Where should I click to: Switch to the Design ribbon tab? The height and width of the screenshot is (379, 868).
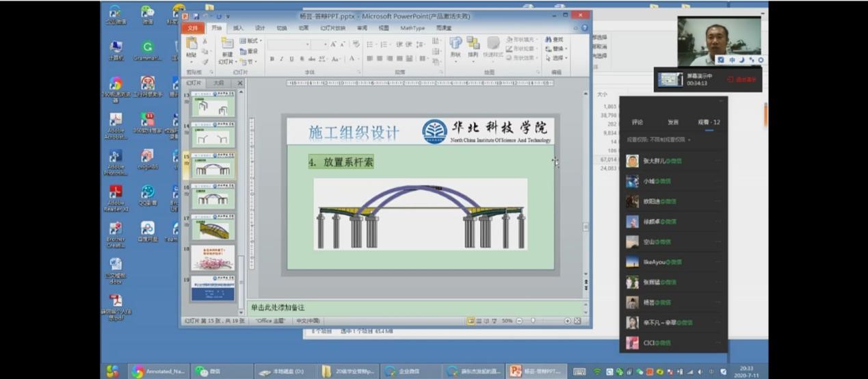[260, 28]
